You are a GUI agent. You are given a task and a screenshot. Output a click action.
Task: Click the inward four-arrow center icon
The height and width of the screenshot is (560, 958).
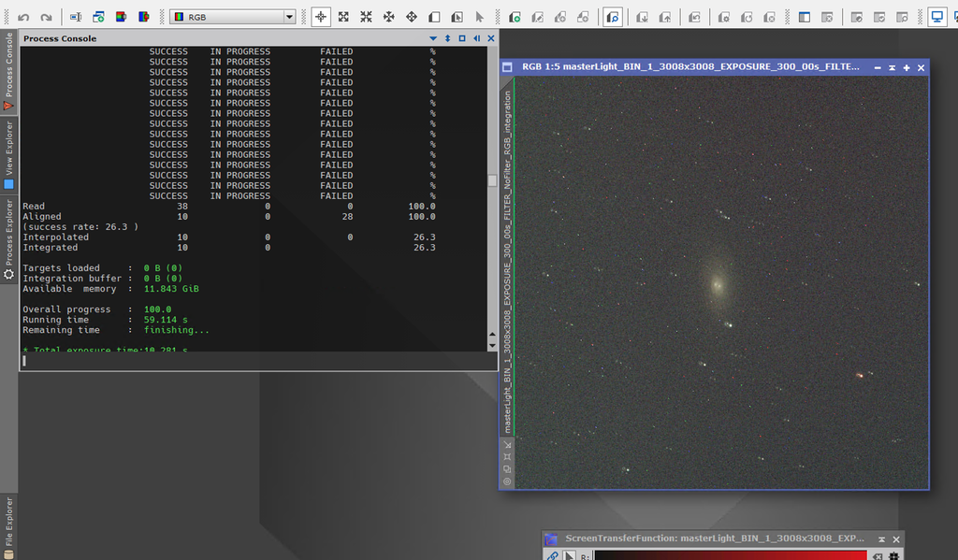(388, 17)
